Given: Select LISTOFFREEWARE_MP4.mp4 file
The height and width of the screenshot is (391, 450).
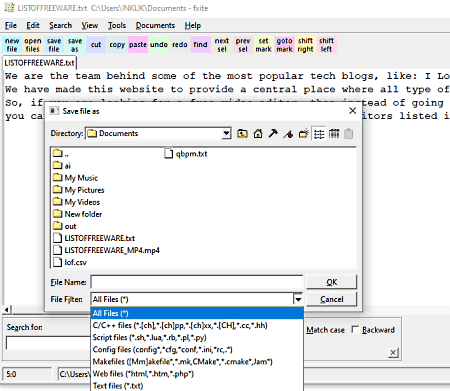Looking at the screenshot, I should 106,250.
